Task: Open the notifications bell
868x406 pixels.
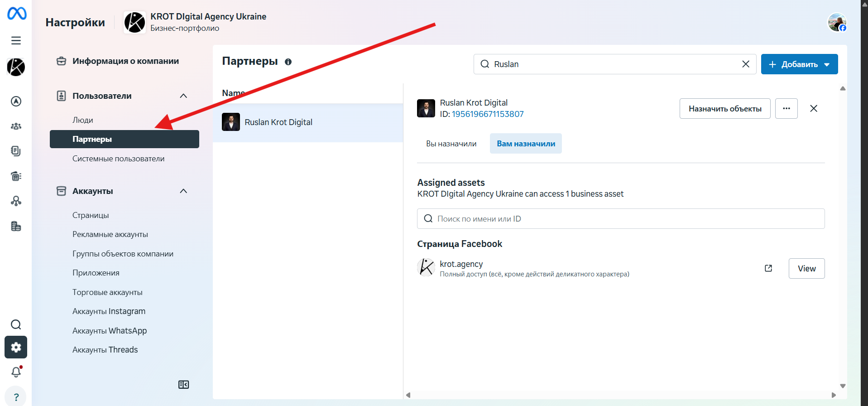Action: [16, 372]
